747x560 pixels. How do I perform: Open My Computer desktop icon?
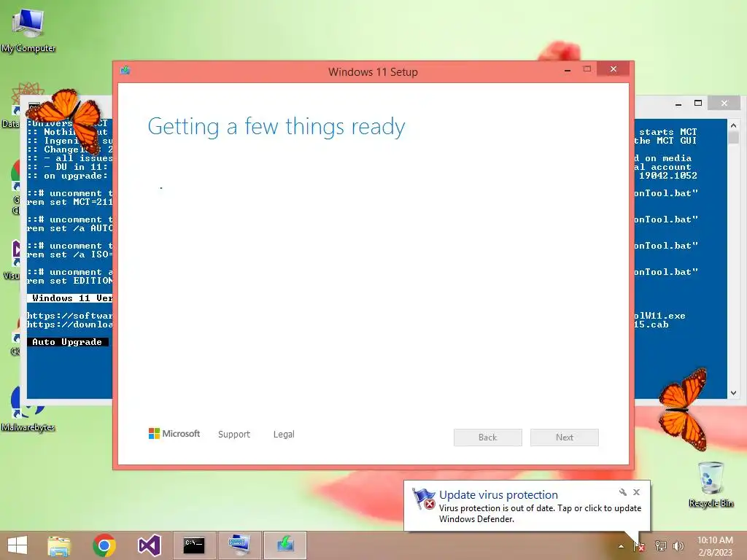28,29
